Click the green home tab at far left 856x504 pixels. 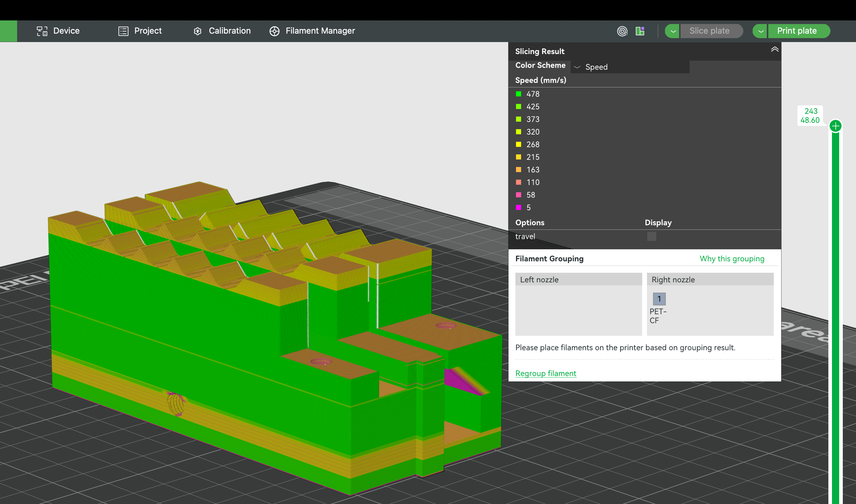[x=8, y=31]
